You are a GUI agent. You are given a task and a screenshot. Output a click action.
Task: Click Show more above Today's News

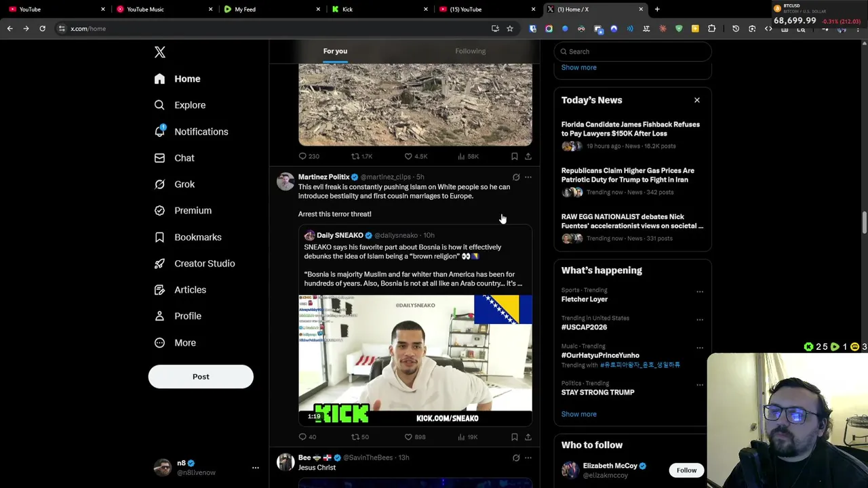[x=579, y=68]
